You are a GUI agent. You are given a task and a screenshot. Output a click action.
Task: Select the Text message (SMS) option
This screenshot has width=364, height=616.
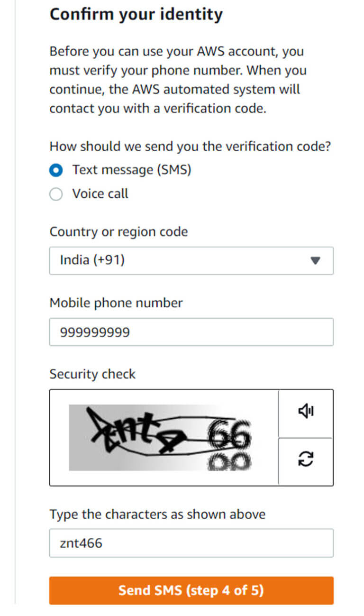click(x=56, y=170)
